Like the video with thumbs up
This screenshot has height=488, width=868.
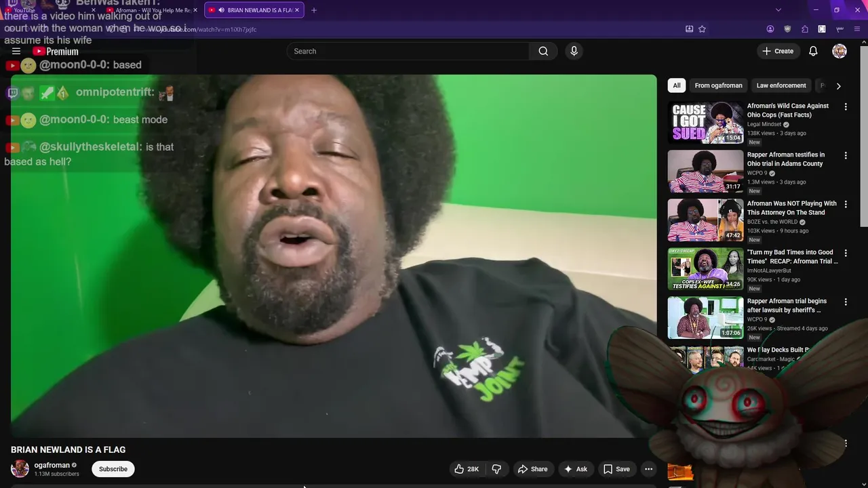pos(466,469)
